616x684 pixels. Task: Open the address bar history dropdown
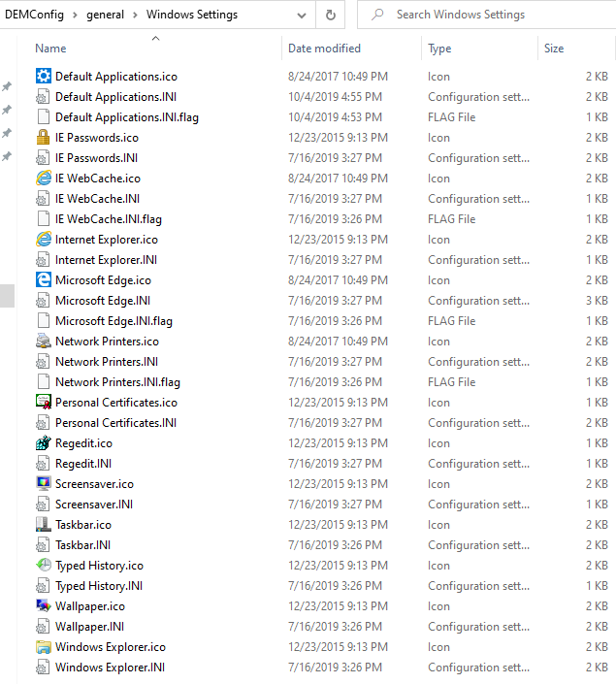tap(303, 15)
